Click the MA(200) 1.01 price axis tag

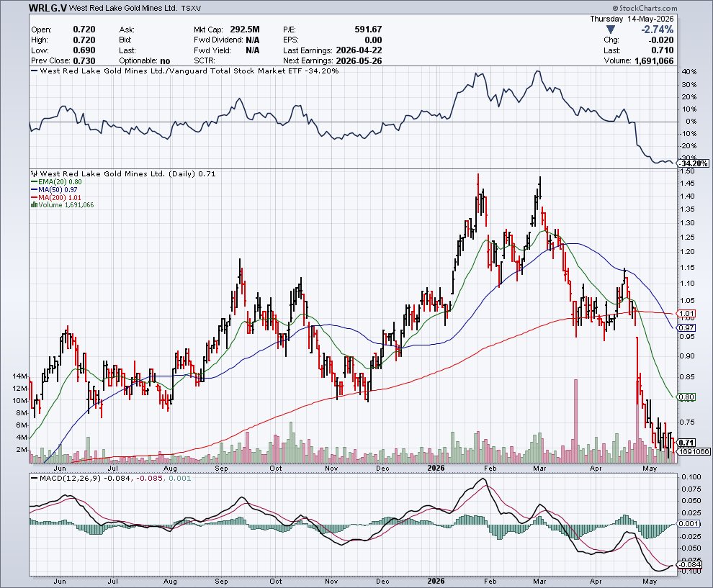[x=686, y=313]
